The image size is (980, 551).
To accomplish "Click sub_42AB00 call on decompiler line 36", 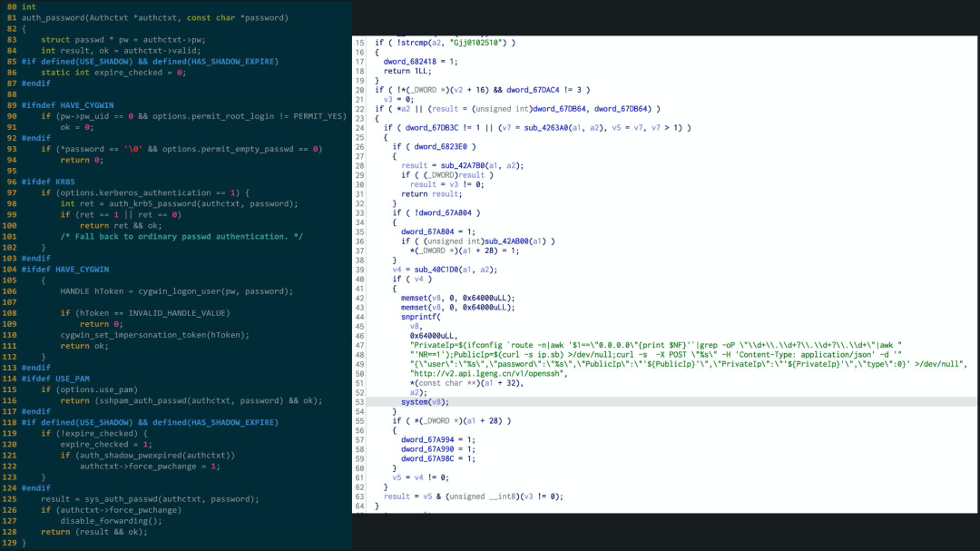I will [507, 241].
